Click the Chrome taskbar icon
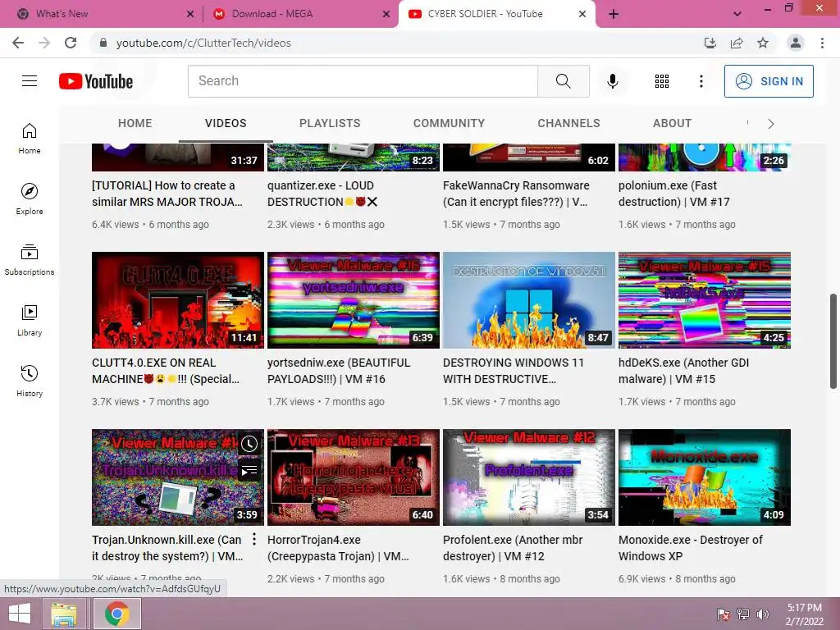The image size is (840, 630). coord(117,614)
